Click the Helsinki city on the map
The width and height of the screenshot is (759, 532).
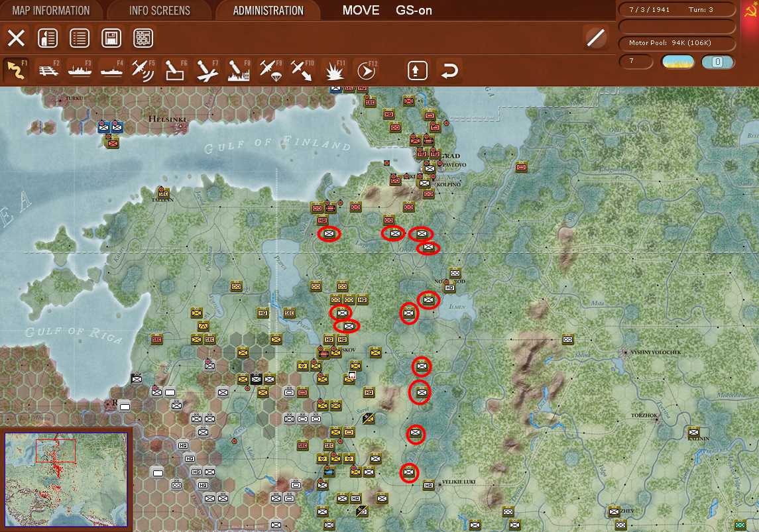point(180,126)
